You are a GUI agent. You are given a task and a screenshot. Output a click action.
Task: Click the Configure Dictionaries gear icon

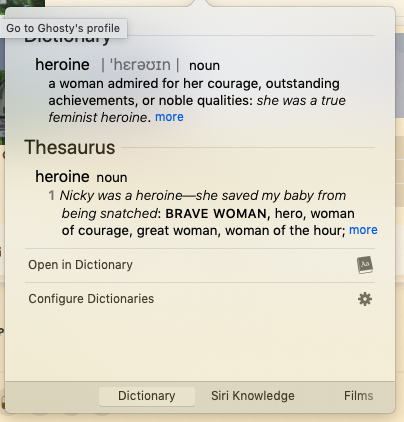click(365, 299)
